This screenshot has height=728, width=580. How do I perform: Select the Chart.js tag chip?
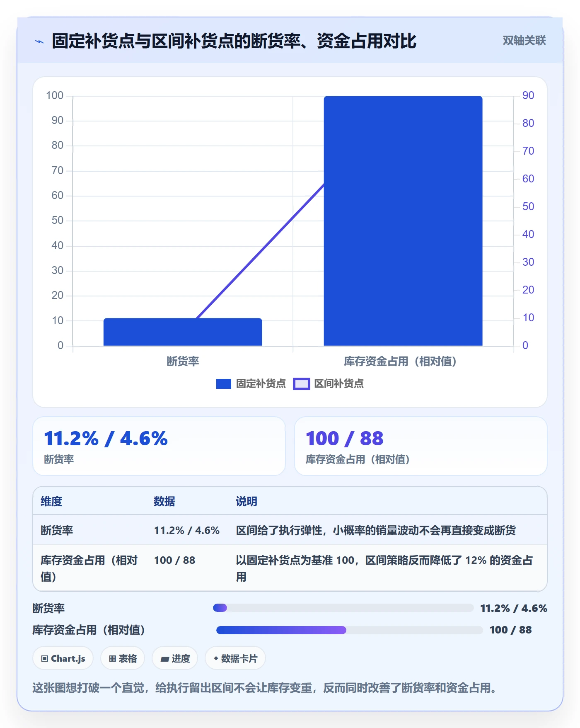63,658
